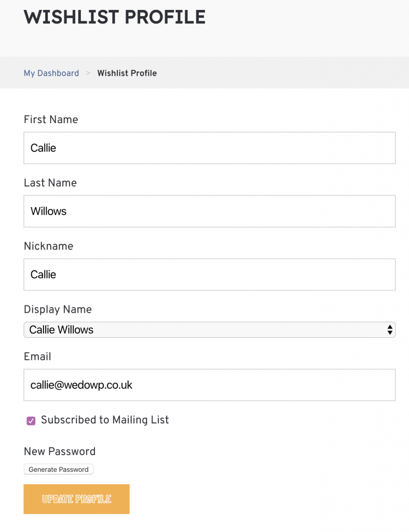Click the Generate Password button

[58, 469]
